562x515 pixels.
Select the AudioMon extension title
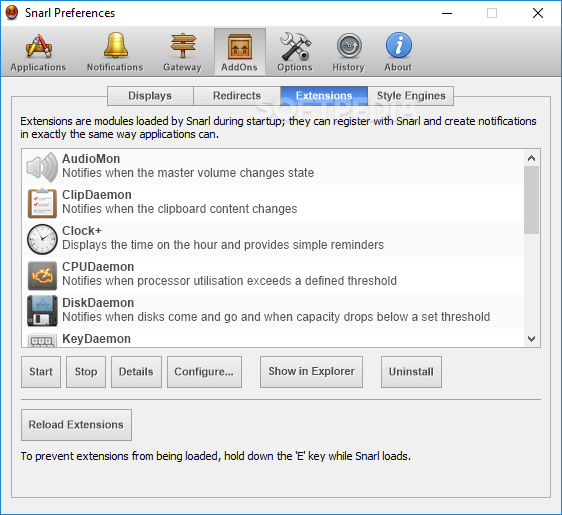(x=91, y=159)
